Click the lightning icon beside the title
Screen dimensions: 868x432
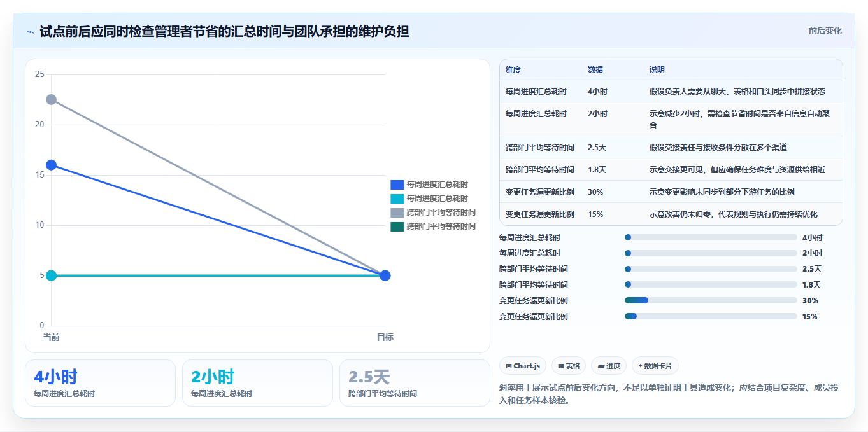tap(30, 31)
